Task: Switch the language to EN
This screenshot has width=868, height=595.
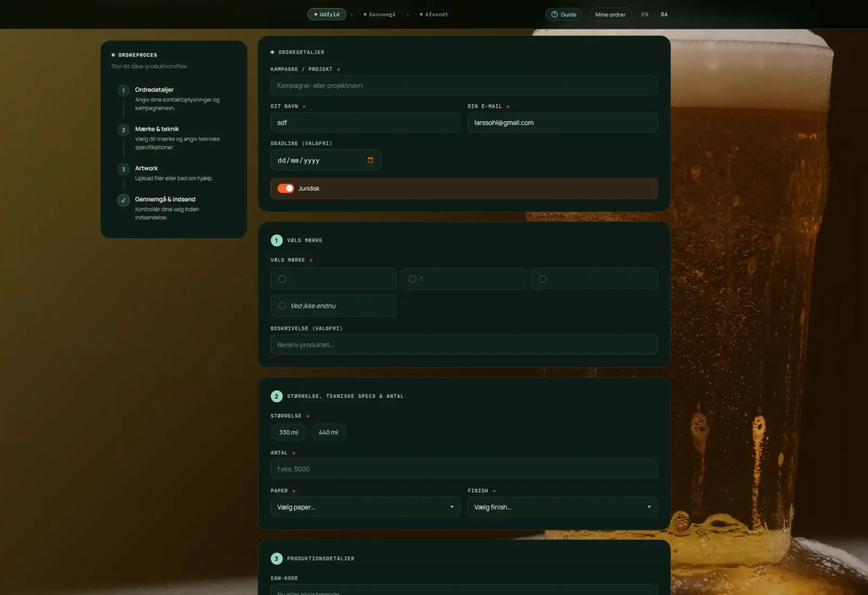Action: 645,15
